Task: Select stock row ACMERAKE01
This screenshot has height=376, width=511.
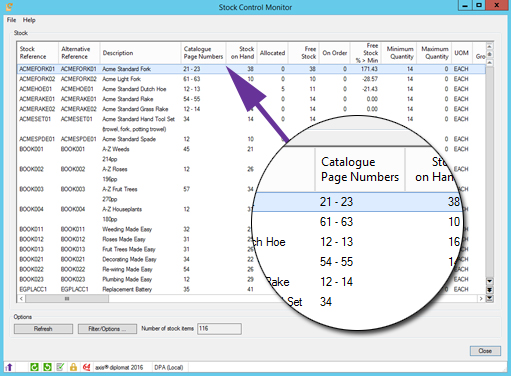Action: point(251,99)
